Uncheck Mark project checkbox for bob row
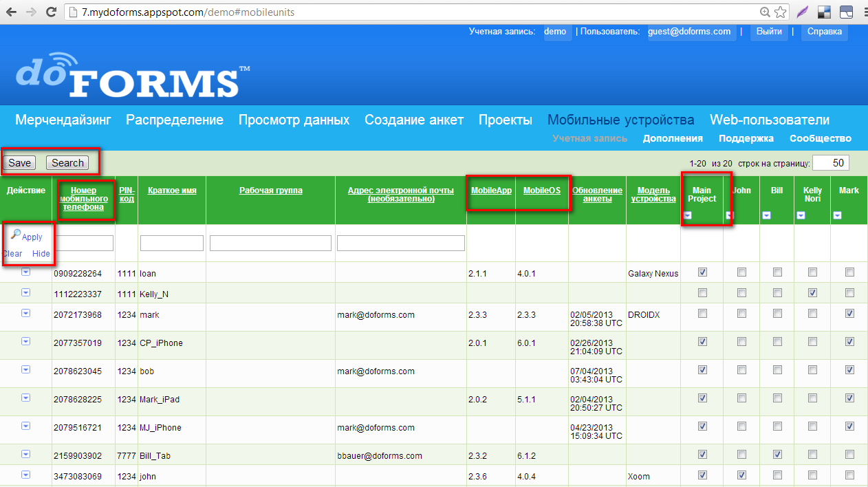The width and height of the screenshot is (868, 487). (x=849, y=370)
